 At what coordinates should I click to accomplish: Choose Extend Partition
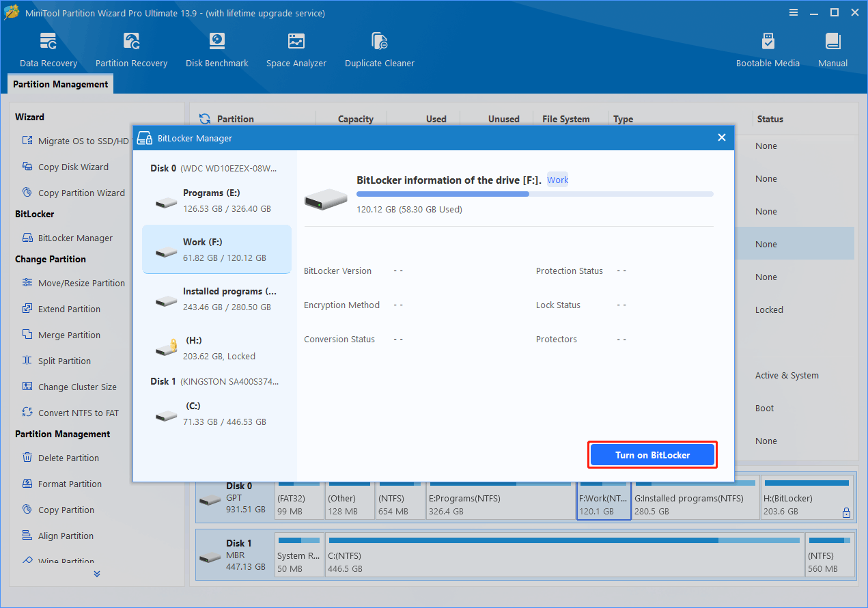(x=61, y=309)
